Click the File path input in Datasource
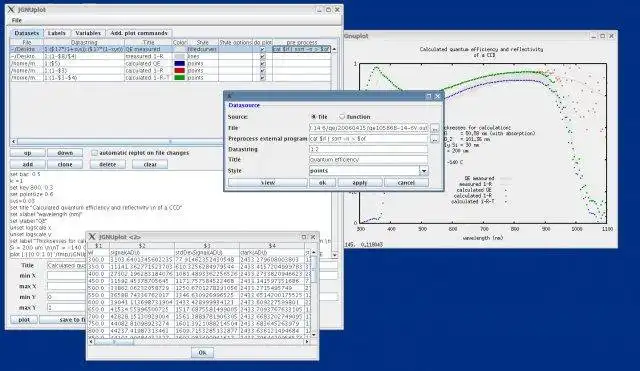640x371 pixels. pos(369,128)
